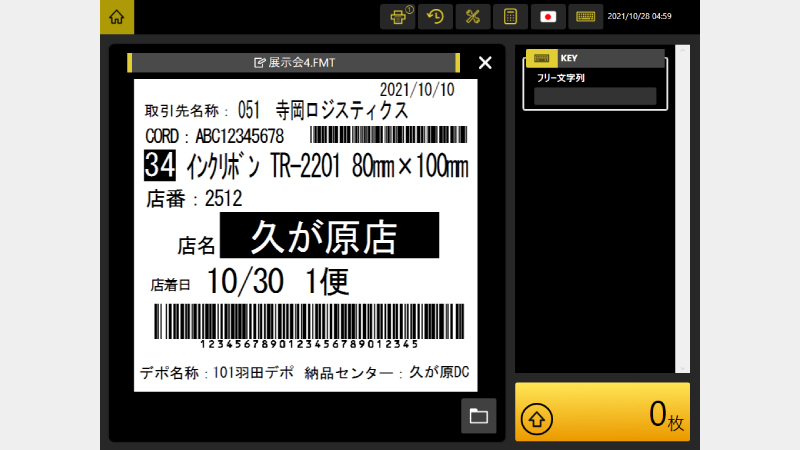This screenshot has height=450, width=800.
Task: Click the text 寺岡ロジスティクス
Action: (x=342, y=110)
